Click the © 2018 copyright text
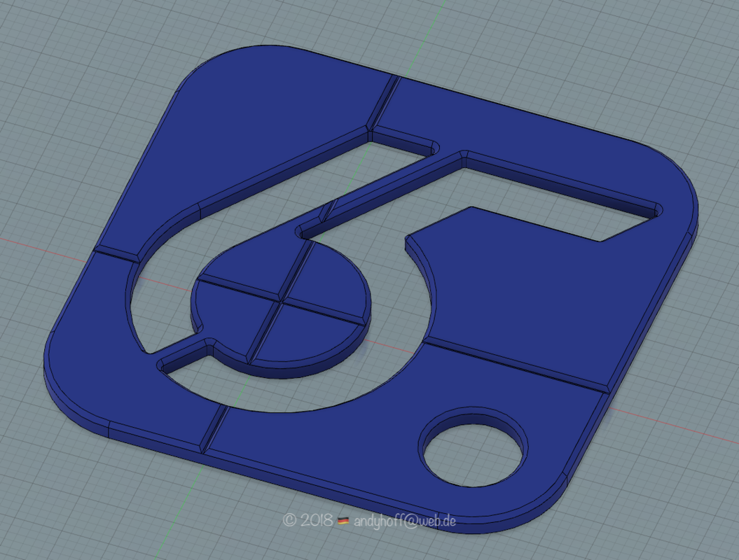 tap(308, 520)
